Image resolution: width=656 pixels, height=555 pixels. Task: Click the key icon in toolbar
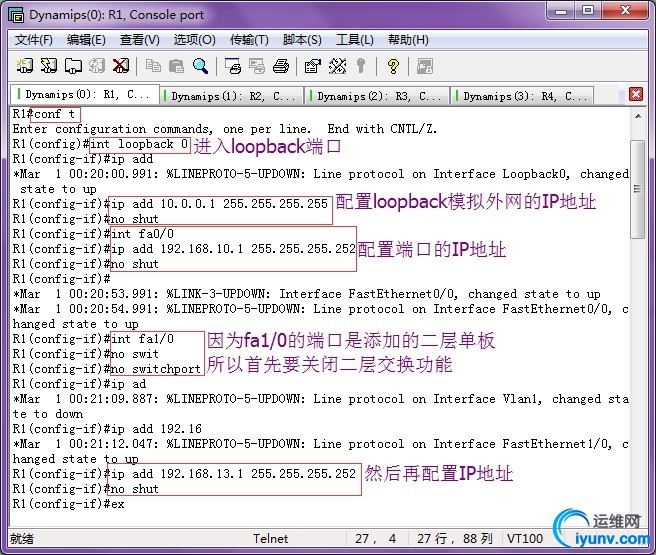pos(361,66)
